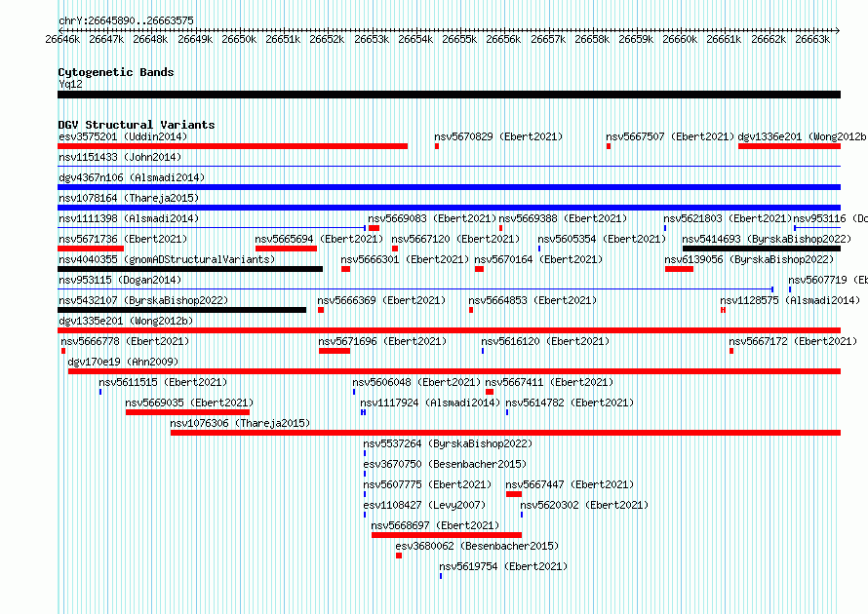Click nsv5671696 (Ebert2021) variant label
868x614 pixels.
[382, 341]
